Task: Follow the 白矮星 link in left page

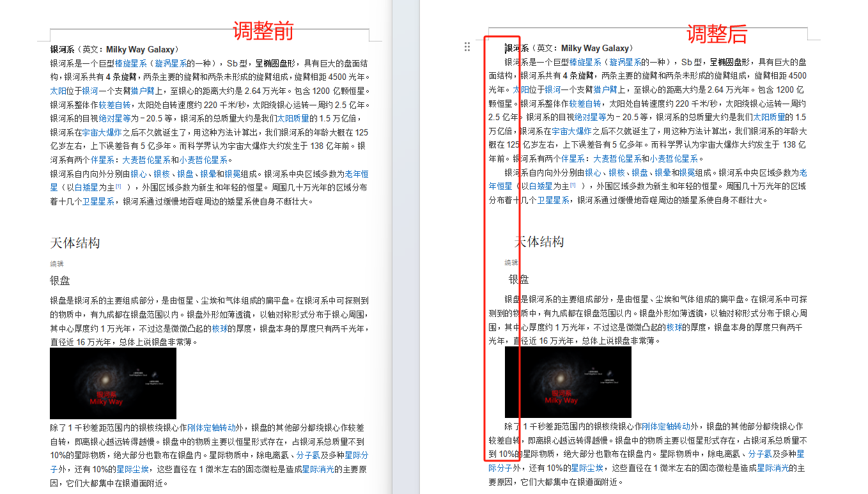Action: (x=86, y=187)
